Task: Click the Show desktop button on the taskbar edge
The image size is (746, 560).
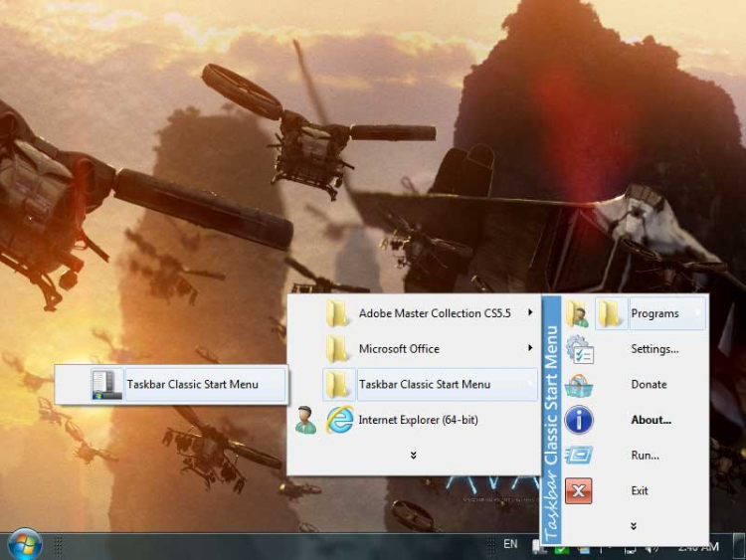Action: click(x=739, y=546)
